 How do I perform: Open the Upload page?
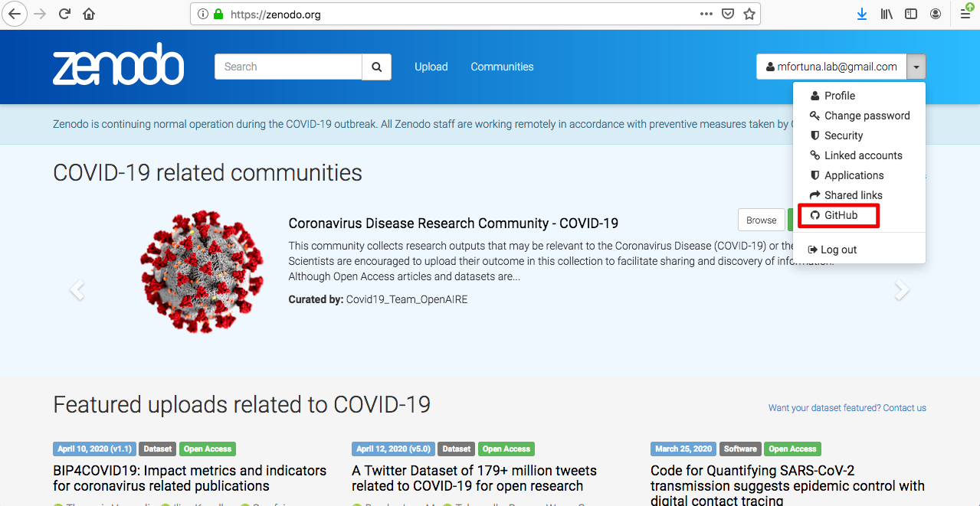click(431, 67)
